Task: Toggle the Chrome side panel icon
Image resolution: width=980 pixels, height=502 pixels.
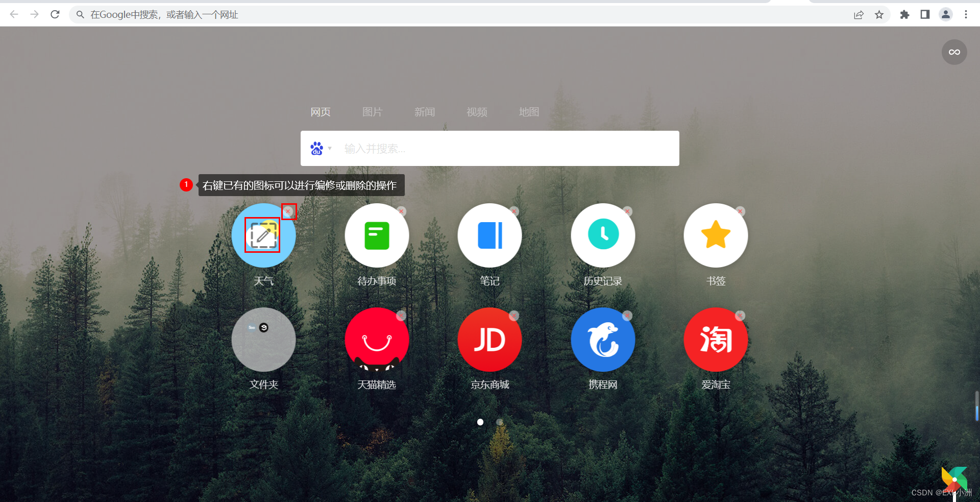Action: pos(925,15)
